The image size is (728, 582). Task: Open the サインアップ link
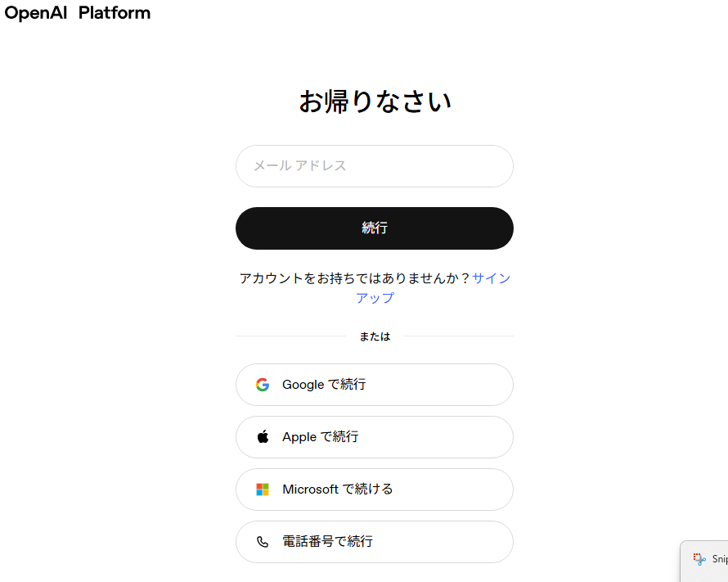coord(491,278)
